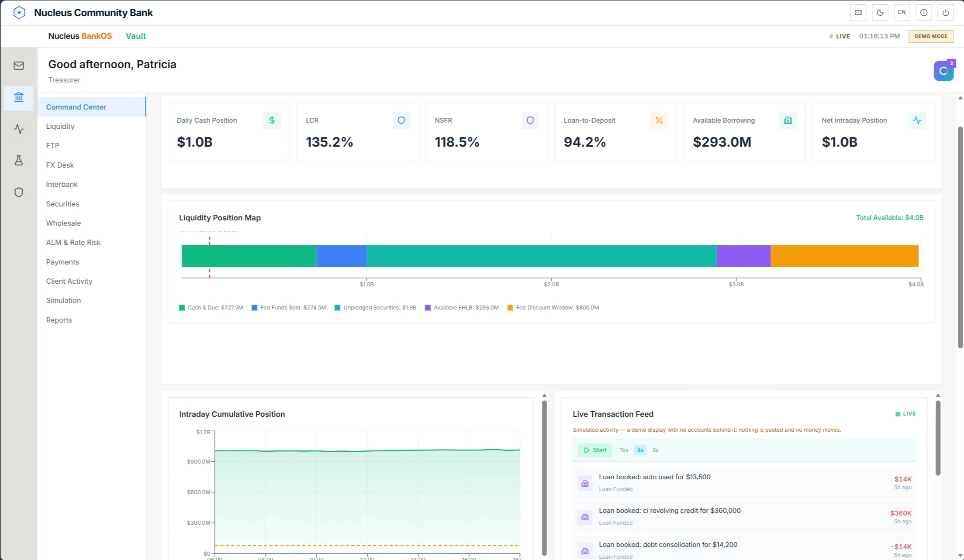Screen dimensions: 964x560
Task: Open the assistant icon with badge 2
Action: coord(944,71)
